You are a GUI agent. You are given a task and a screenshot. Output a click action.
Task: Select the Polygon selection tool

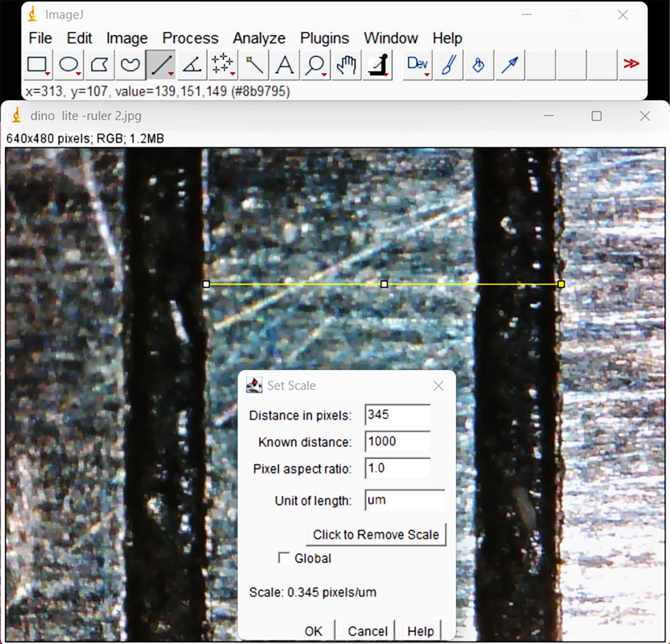tap(99, 65)
